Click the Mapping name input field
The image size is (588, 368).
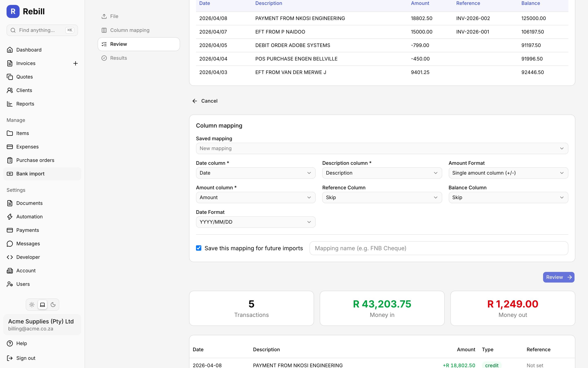(439, 248)
